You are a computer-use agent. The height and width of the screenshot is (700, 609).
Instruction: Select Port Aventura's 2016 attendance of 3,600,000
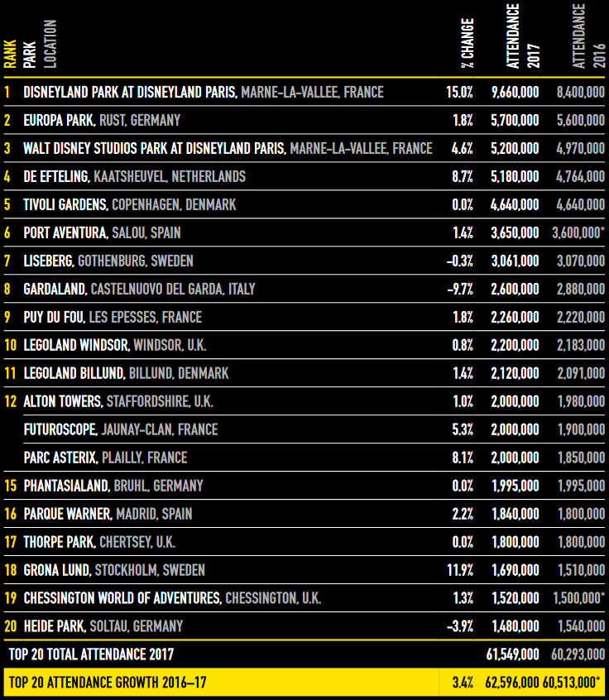point(577,233)
